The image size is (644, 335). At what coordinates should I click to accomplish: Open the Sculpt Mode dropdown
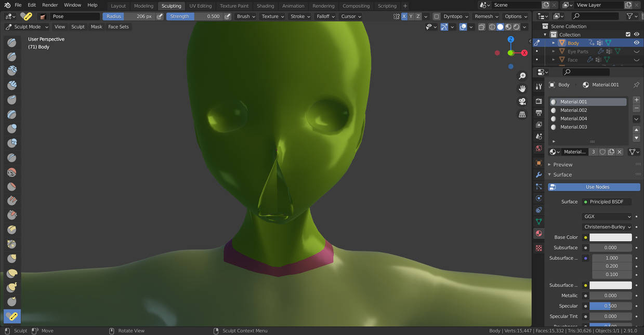tap(27, 27)
